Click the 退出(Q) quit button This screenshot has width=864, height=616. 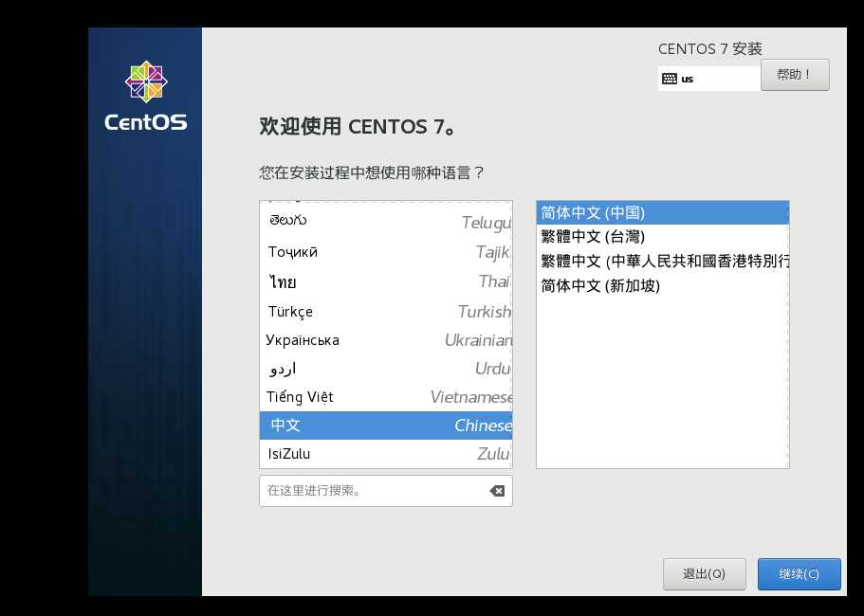705,574
